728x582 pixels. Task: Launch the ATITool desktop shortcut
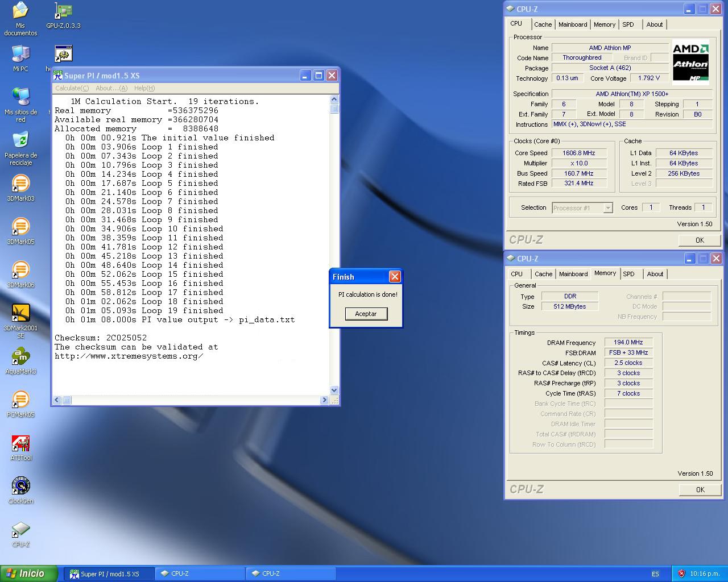pyautogui.click(x=20, y=447)
